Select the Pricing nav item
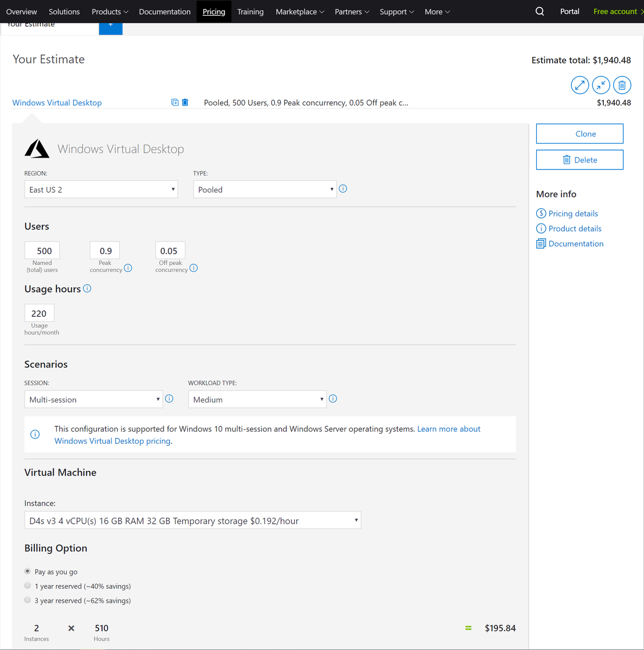This screenshot has height=650, width=644. [214, 11]
